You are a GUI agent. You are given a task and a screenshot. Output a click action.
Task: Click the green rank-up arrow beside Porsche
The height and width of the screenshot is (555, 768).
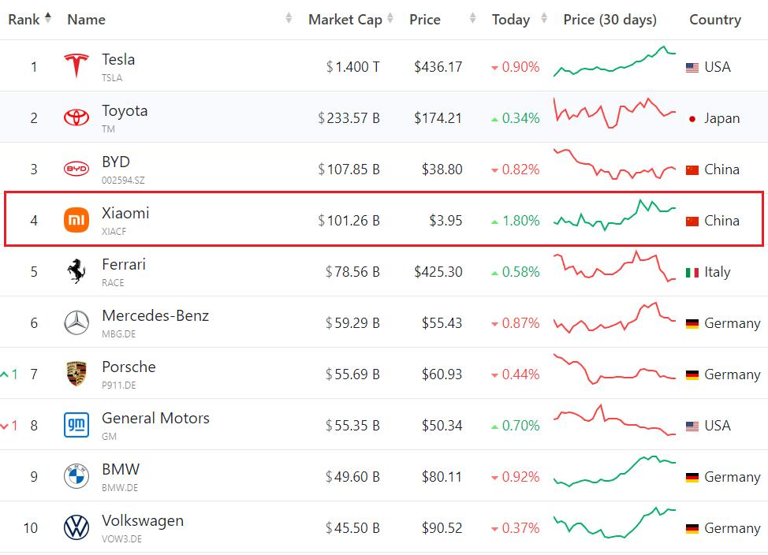(5, 374)
